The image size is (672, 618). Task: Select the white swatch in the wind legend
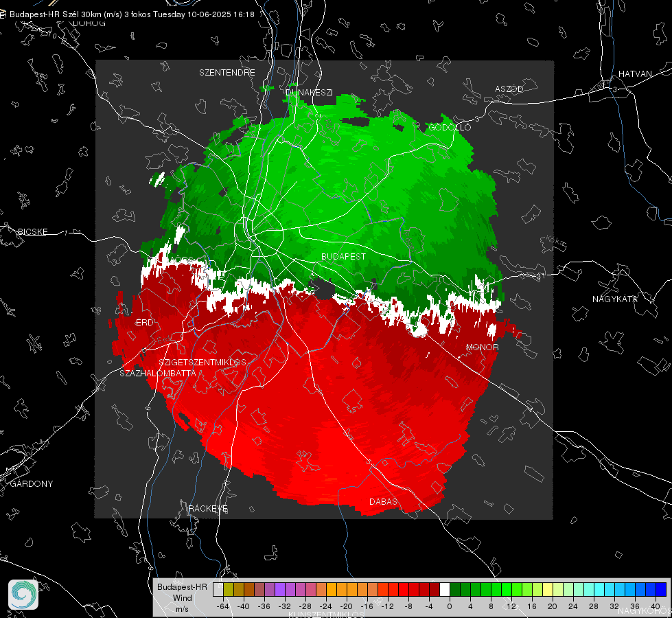(445, 589)
